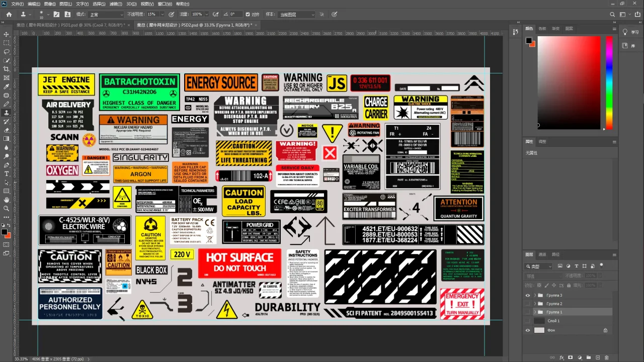Open the brush settings panel icon
The width and height of the screenshot is (644, 362).
click(56, 14)
